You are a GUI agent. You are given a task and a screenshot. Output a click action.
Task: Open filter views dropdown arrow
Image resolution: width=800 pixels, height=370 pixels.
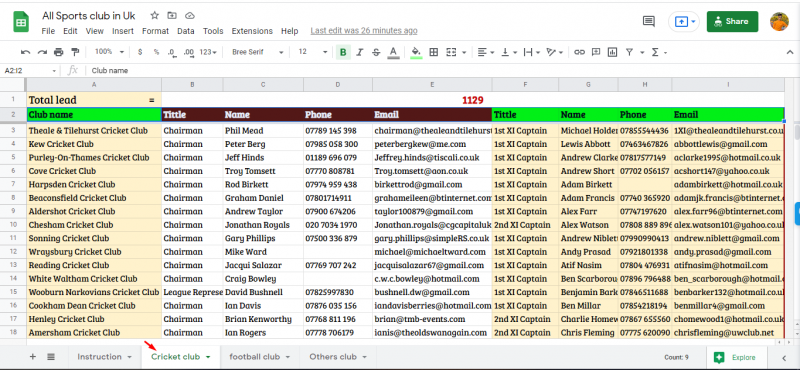point(642,52)
